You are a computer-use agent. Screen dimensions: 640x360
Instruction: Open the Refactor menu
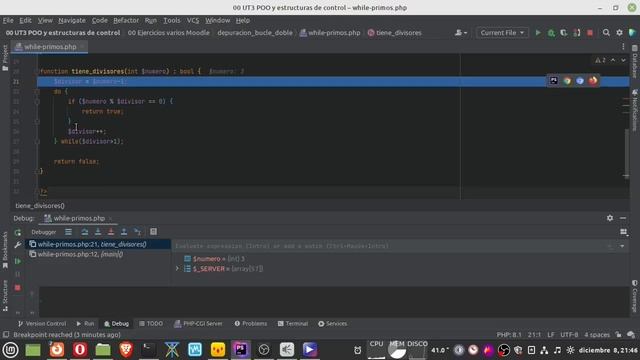[x=126, y=20]
